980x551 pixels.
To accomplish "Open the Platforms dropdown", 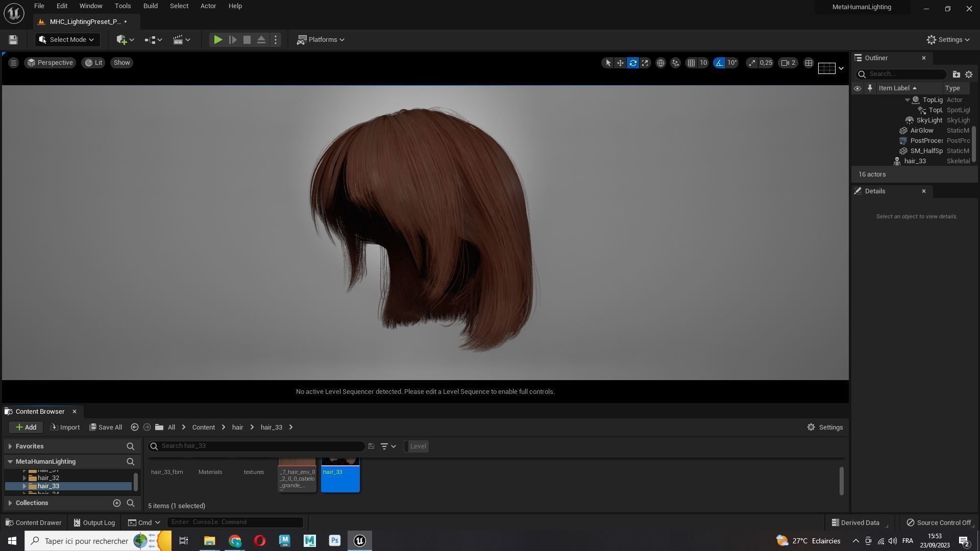I will [321, 40].
